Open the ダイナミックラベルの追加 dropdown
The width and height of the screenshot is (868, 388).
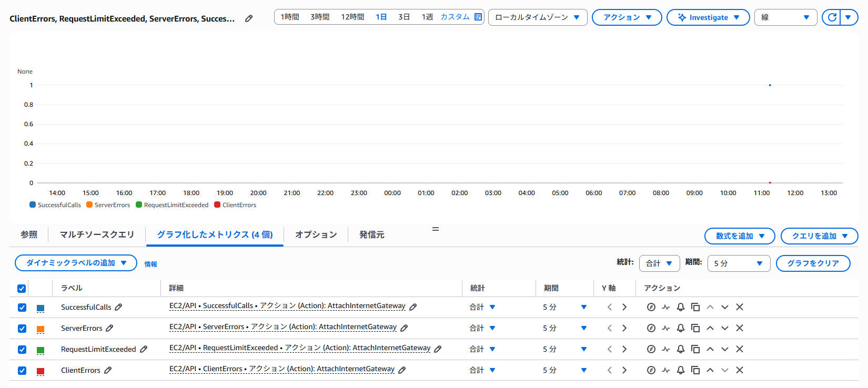pos(76,263)
